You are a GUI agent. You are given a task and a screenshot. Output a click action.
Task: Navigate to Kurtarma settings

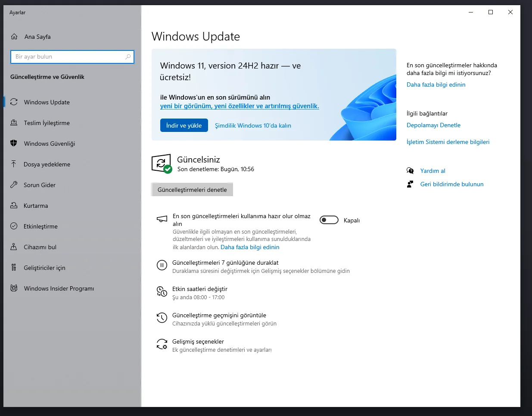[x=72, y=206]
